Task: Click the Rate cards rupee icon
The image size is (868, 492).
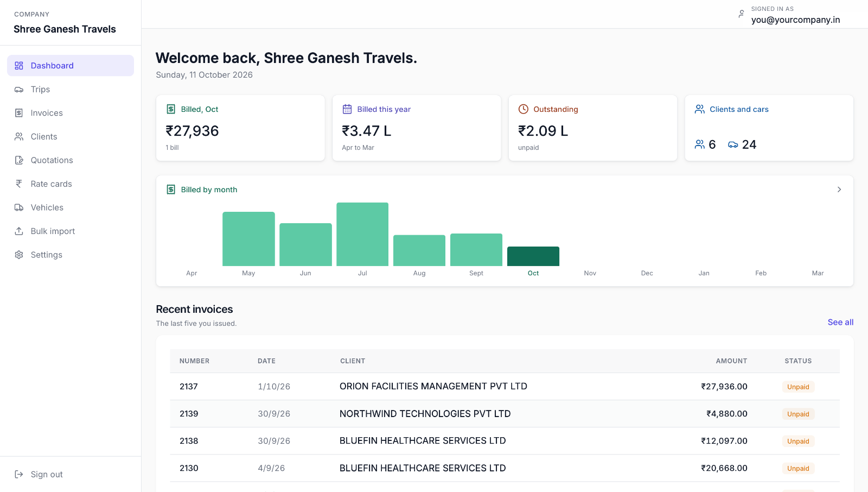Action: [x=19, y=184]
